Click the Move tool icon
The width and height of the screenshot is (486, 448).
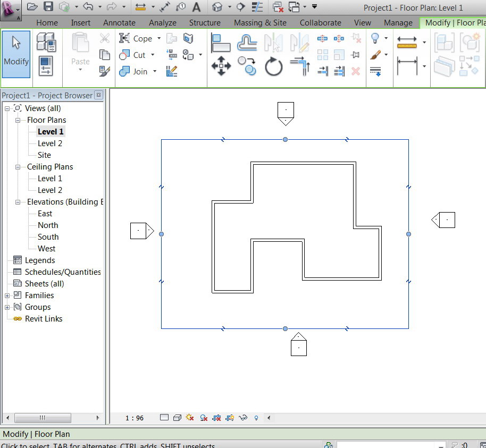pos(221,67)
